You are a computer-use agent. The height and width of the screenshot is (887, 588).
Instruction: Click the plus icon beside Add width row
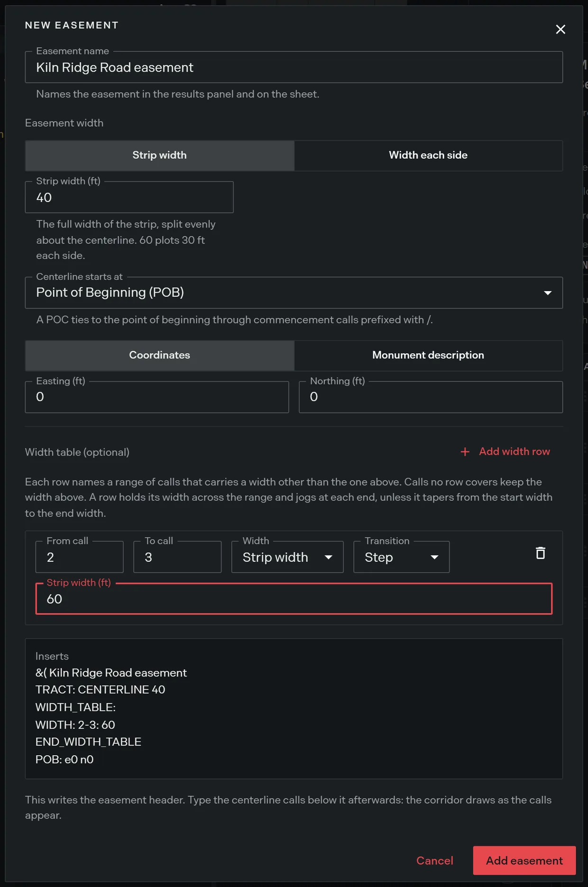click(465, 452)
